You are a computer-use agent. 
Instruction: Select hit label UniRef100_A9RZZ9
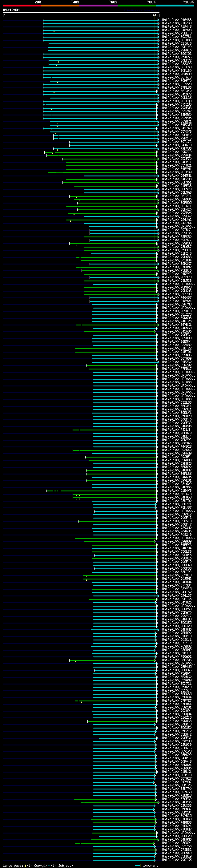pyautogui.click(x=177, y=152)
